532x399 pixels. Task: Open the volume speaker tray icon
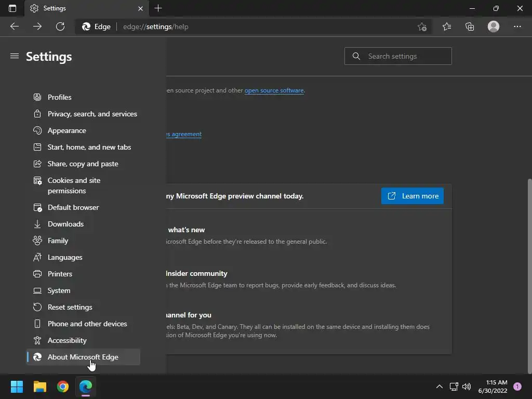[467, 387]
